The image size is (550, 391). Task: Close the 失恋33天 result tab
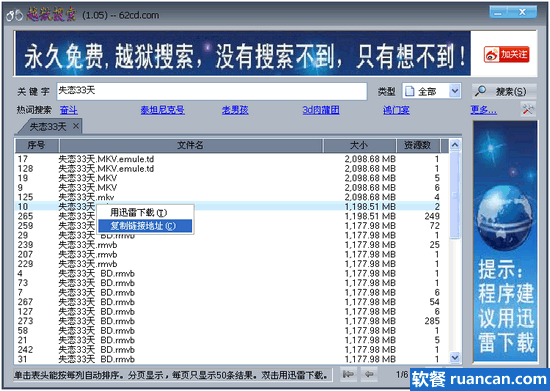[x=76, y=126]
